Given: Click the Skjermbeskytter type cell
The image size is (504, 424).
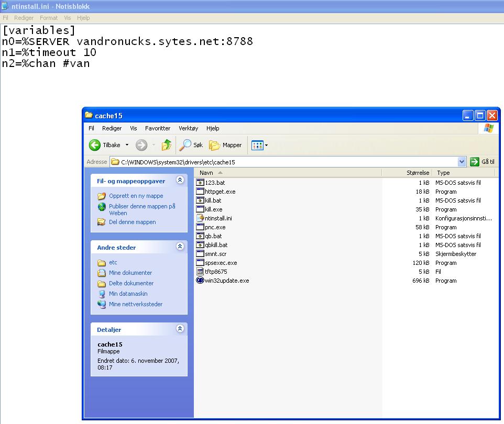Looking at the screenshot, I should [x=456, y=254].
